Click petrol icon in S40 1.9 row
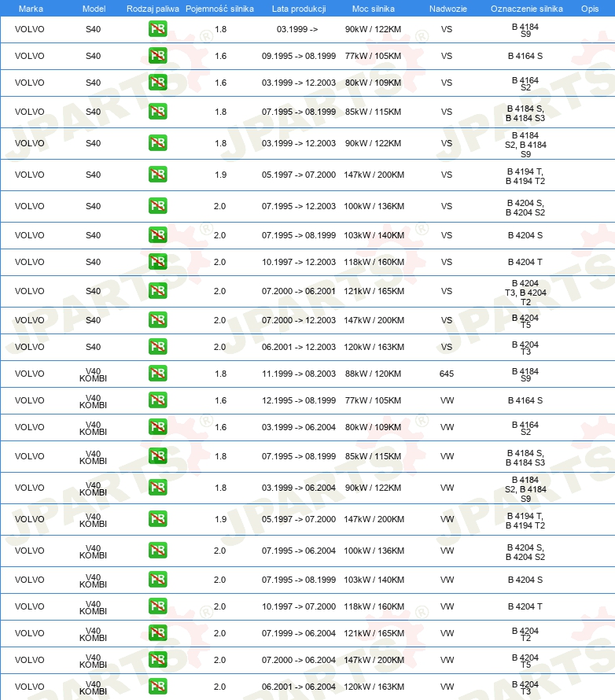This screenshot has height=700, width=615. coord(158,175)
